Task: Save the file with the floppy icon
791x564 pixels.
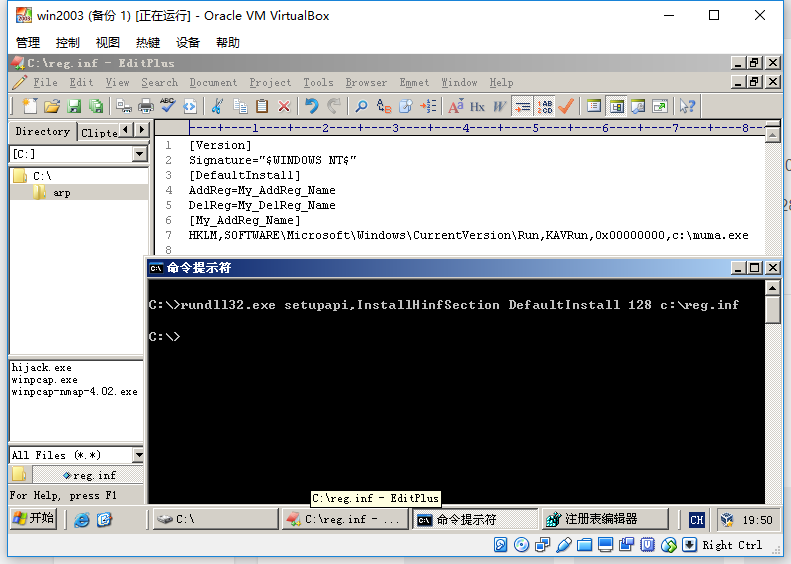Action: 74,106
